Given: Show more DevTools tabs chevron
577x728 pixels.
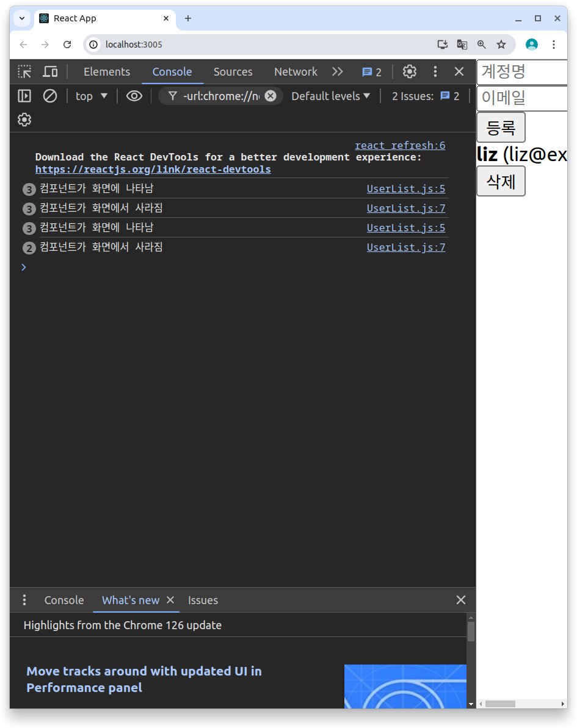Looking at the screenshot, I should click(x=337, y=71).
